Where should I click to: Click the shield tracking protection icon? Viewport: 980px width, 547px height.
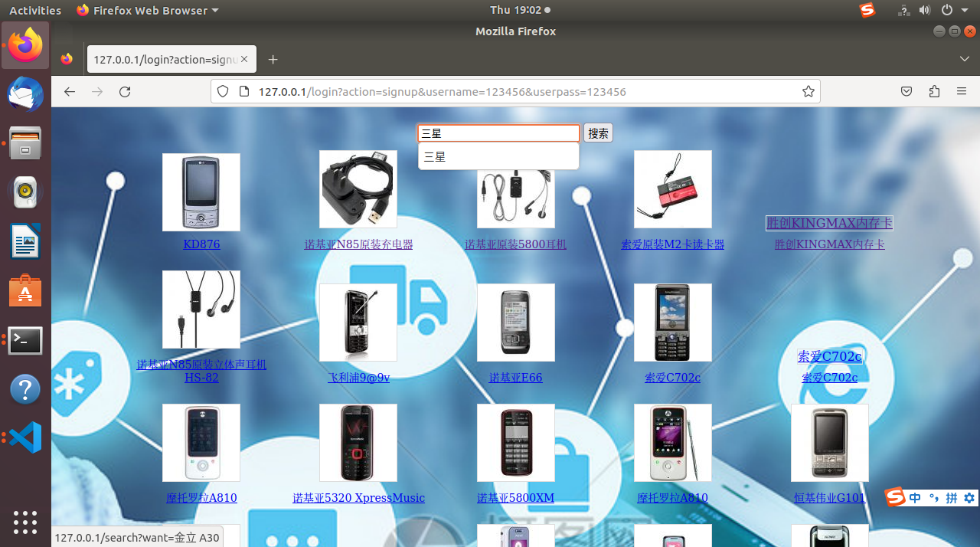coord(223,92)
